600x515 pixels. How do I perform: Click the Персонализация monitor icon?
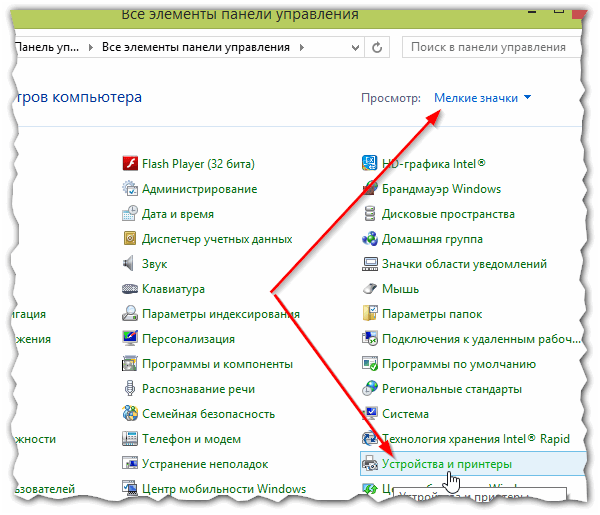[x=130, y=339]
